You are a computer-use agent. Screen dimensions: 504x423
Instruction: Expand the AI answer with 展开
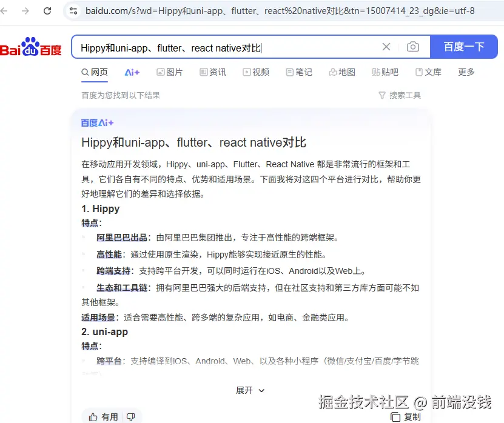click(250, 390)
